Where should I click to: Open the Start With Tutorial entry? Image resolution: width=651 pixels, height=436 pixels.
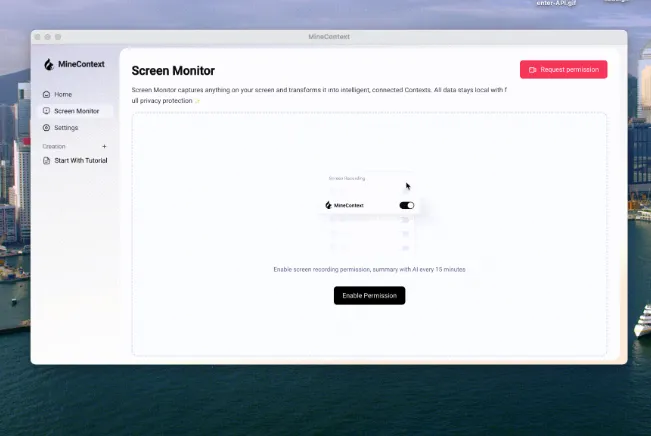tap(80, 160)
